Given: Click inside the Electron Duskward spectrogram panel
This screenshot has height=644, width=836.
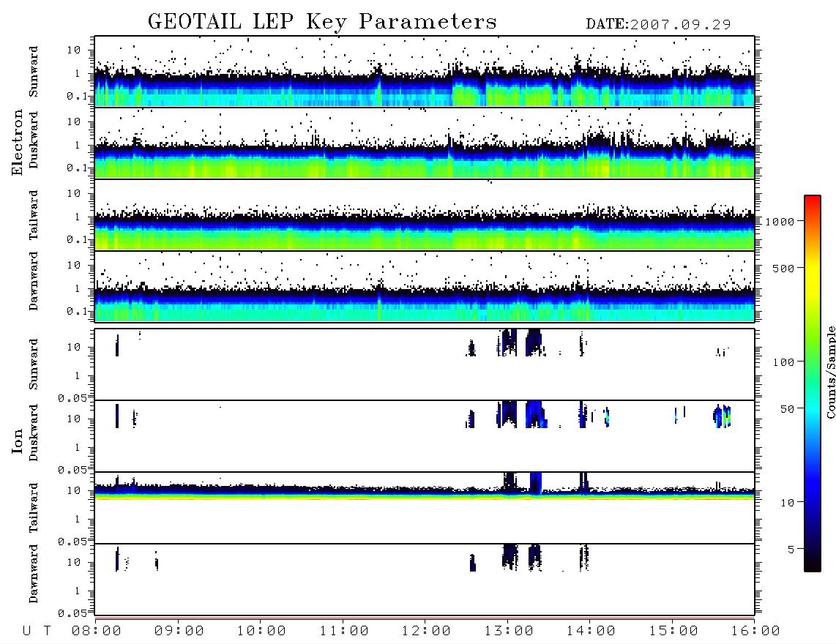Looking at the screenshot, I should coord(425,143).
